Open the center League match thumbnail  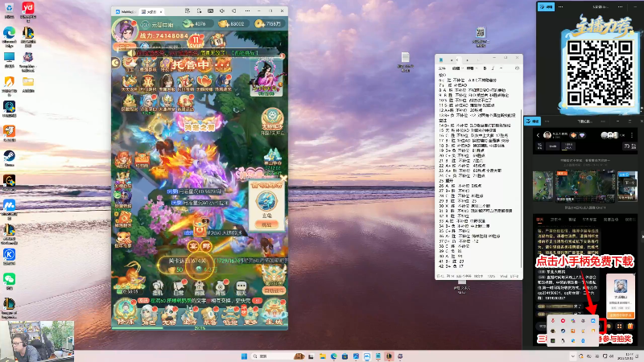[585, 187]
